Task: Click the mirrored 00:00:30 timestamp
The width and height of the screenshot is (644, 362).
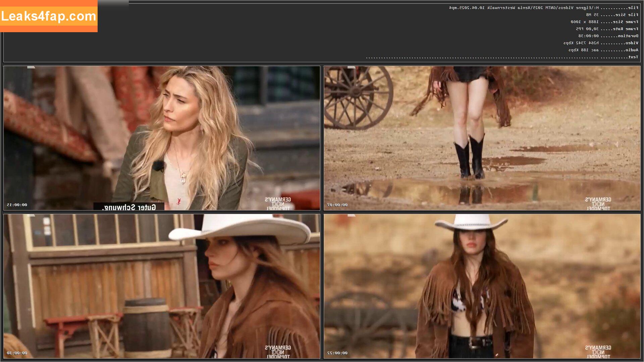Action: pyautogui.click(x=17, y=353)
